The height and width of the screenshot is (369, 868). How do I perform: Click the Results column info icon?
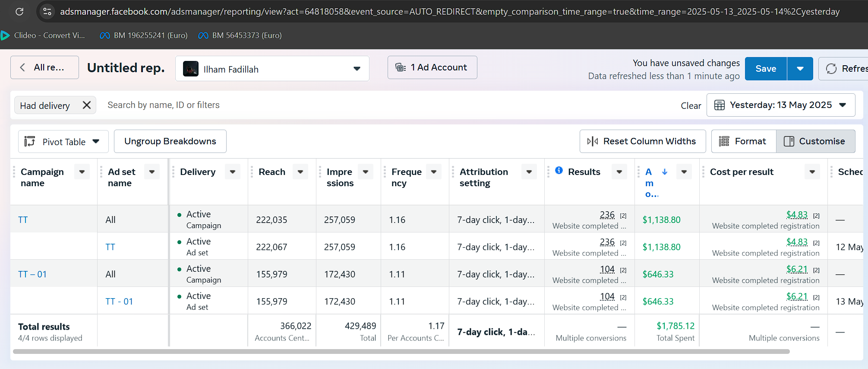pos(559,170)
